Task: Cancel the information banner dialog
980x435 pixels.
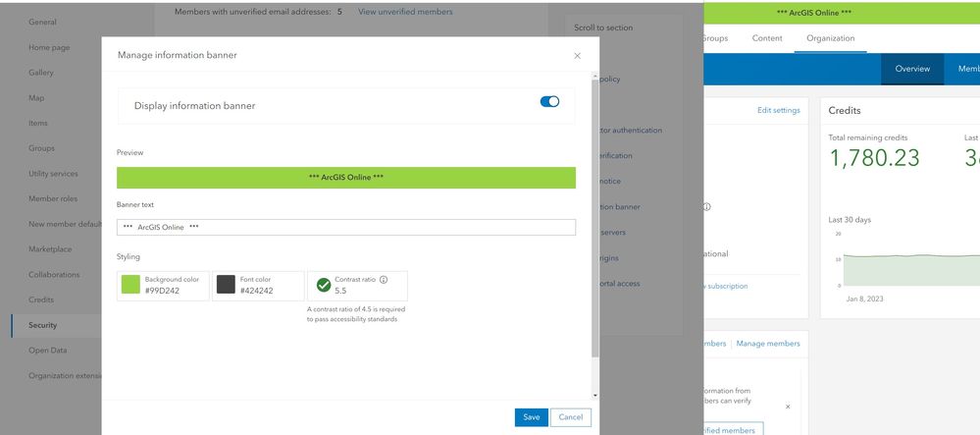Action: click(571, 417)
